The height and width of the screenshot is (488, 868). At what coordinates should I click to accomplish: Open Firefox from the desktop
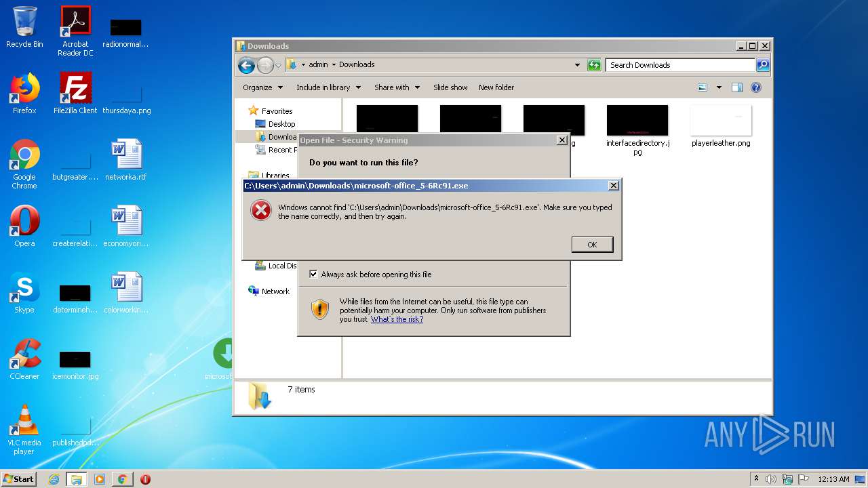(24, 94)
